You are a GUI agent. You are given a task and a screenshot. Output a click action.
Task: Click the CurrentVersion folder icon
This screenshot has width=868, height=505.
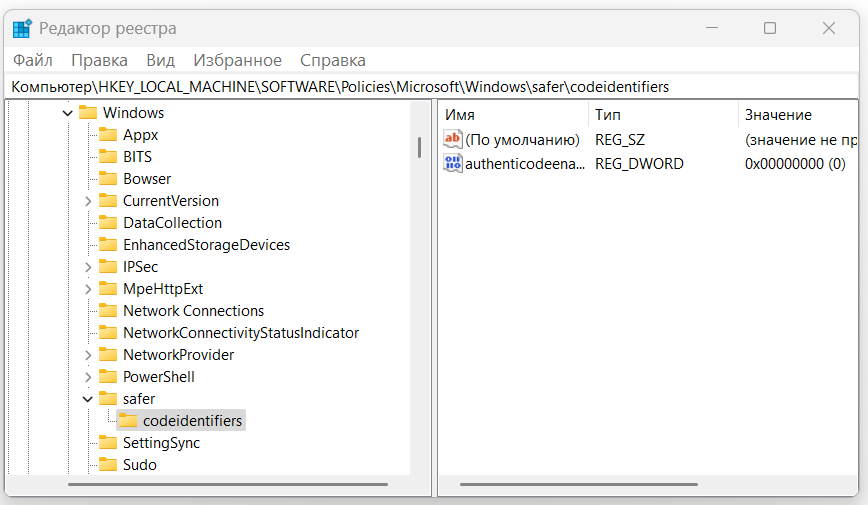tap(108, 200)
